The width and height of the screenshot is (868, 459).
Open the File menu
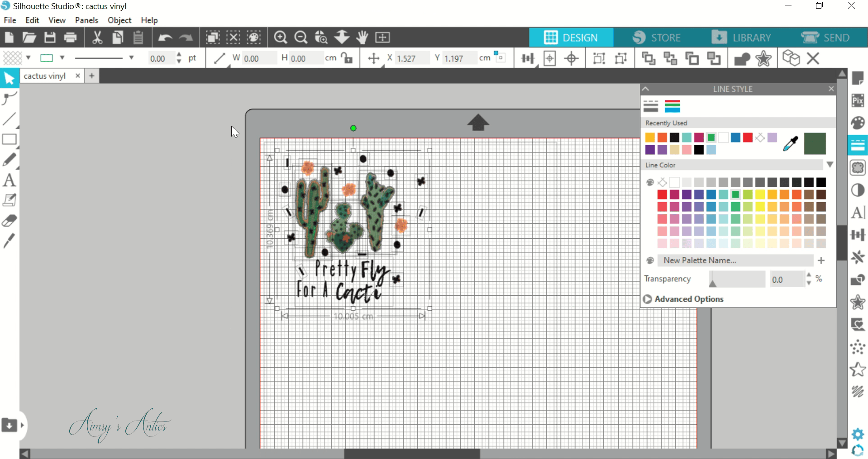point(10,20)
